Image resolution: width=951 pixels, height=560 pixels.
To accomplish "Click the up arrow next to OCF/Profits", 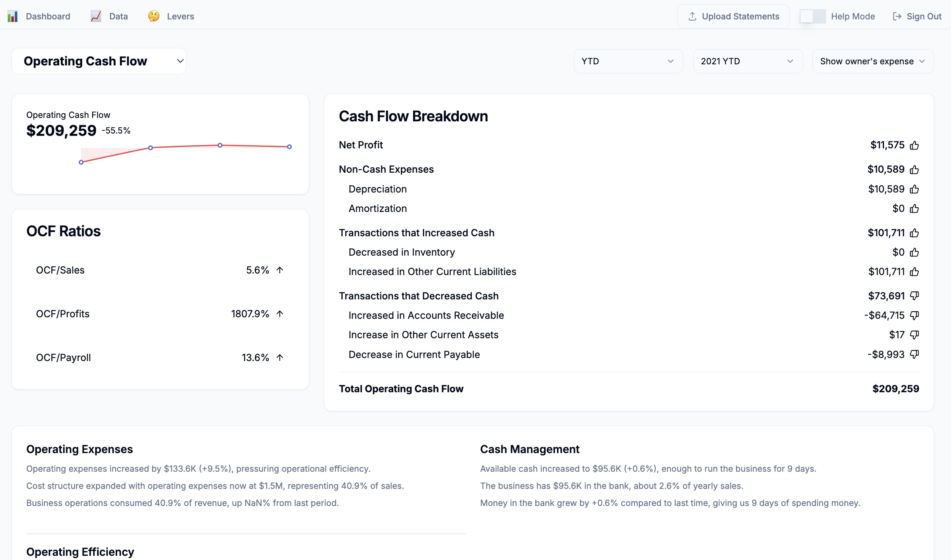I will 280,314.
